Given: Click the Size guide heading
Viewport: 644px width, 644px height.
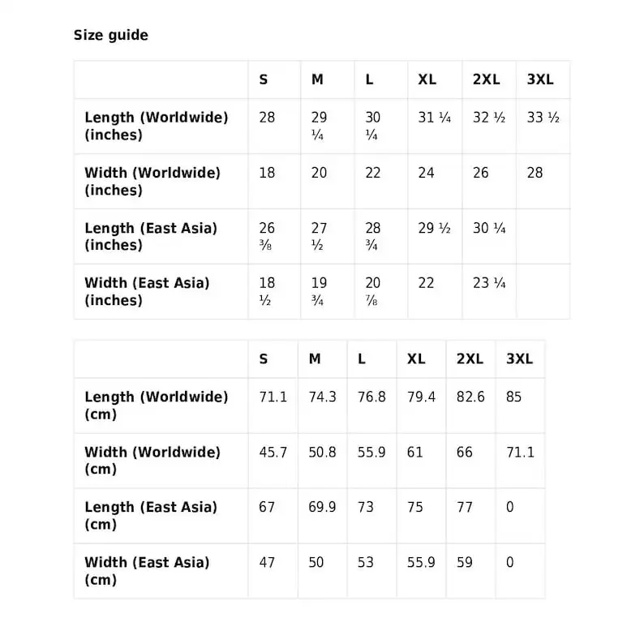Looking at the screenshot, I should 111,36.
